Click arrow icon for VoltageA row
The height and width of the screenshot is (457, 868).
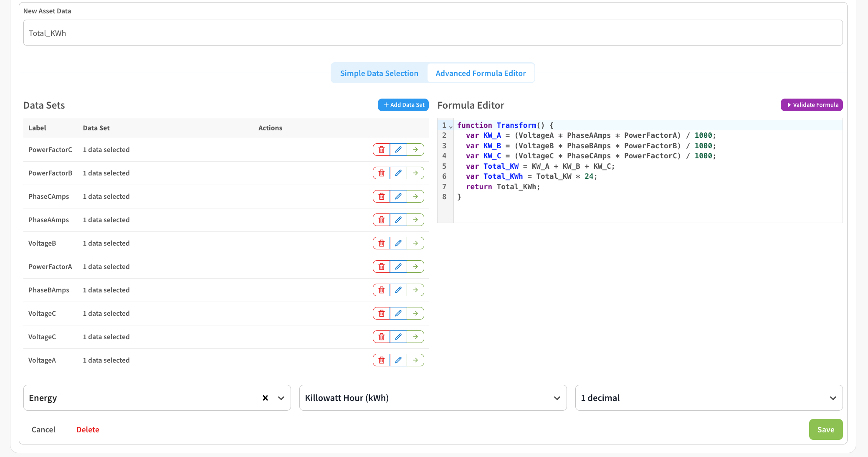click(415, 360)
